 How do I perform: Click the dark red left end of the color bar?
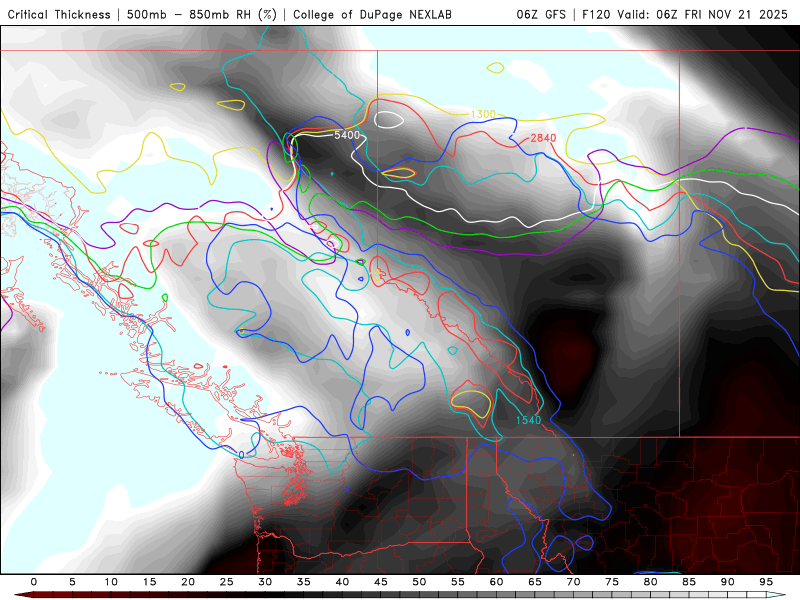23,595
